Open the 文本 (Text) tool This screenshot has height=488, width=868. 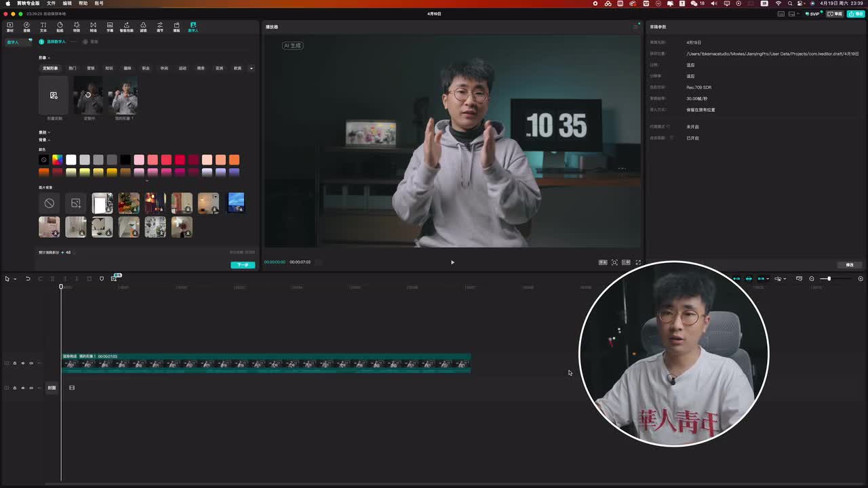(x=43, y=27)
